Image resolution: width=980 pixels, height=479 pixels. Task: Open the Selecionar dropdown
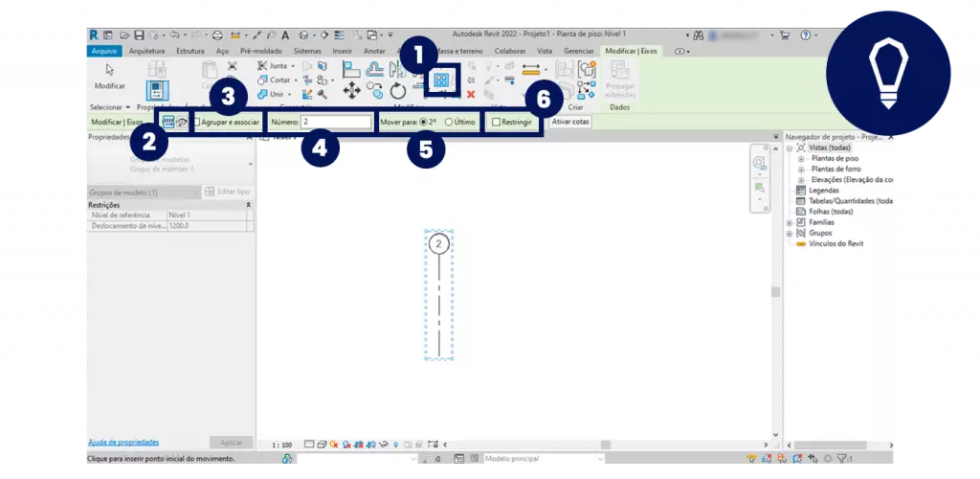110,107
